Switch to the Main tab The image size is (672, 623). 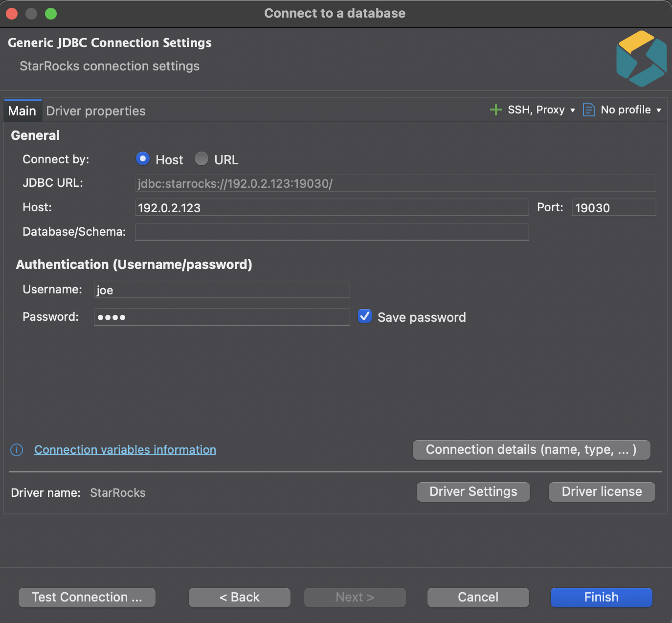click(x=22, y=111)
